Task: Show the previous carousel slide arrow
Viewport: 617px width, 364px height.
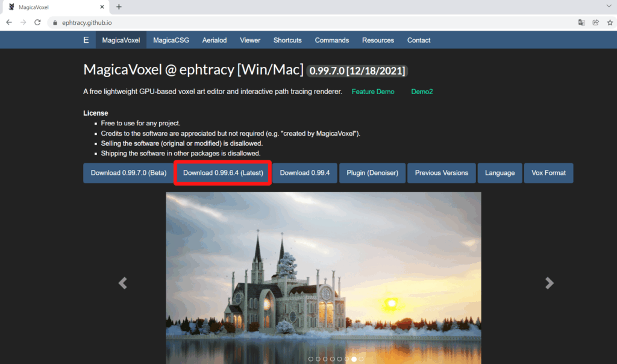Action: pyautogui.click(x=123, y=283)
